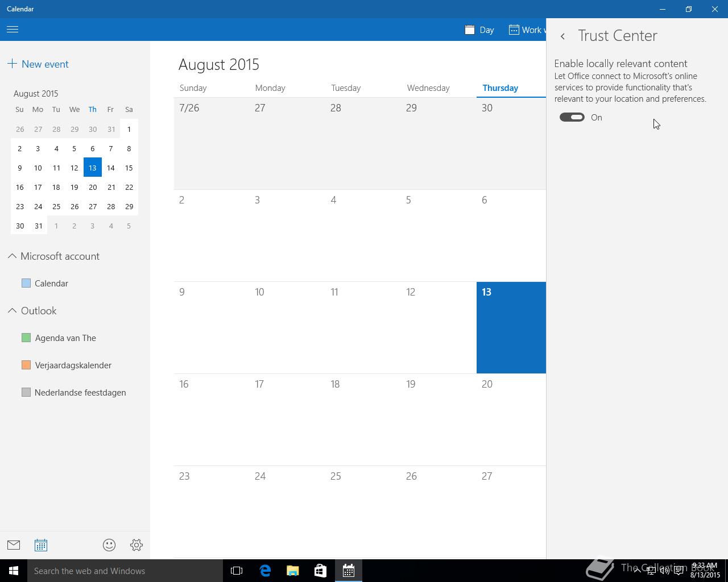Click the Thursday column header

coord(500,88)
